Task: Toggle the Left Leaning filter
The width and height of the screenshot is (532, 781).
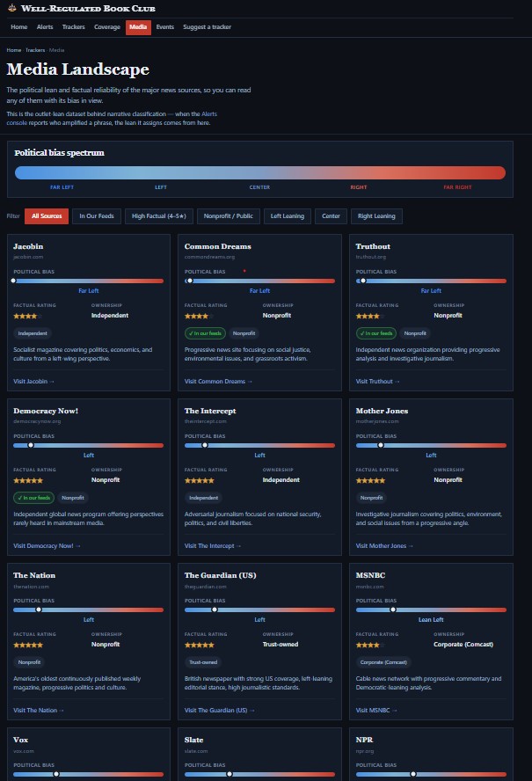Action: (288, 216)
